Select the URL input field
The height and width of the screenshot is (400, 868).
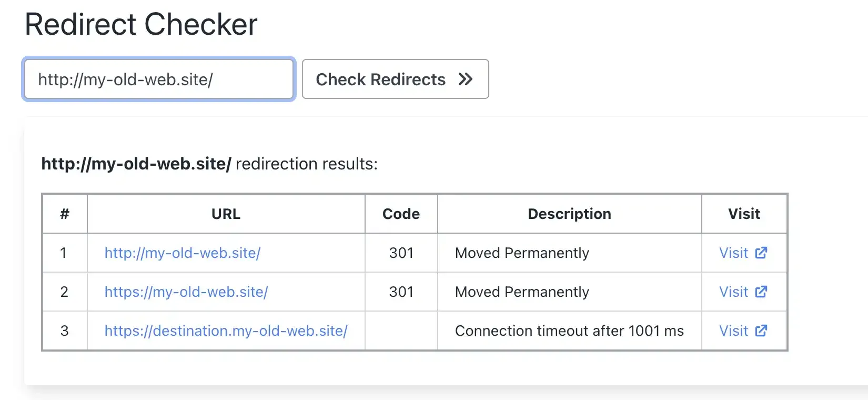[x=158, y=79]
